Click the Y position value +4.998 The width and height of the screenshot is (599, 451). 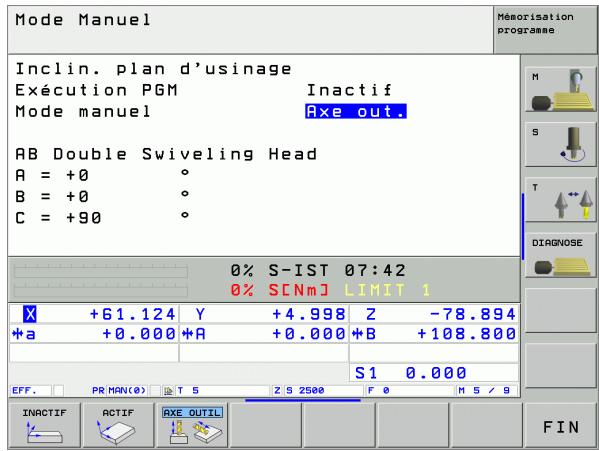(309, 314)
